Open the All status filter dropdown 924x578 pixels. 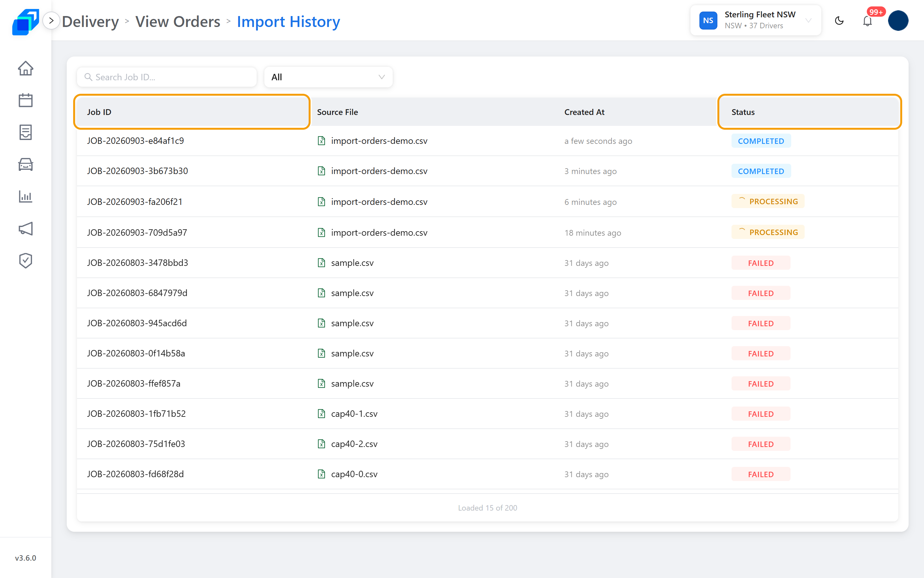click(328, 77)
